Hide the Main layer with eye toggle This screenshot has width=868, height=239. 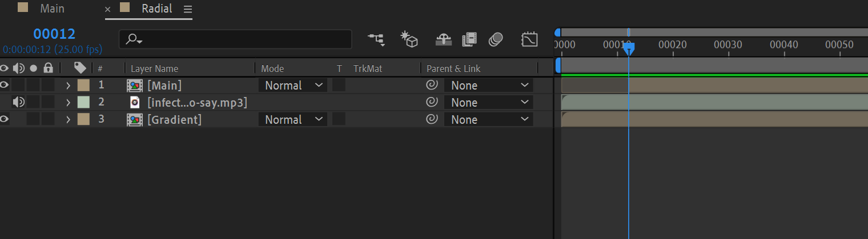pyautogui.click(x=5, y=86)
